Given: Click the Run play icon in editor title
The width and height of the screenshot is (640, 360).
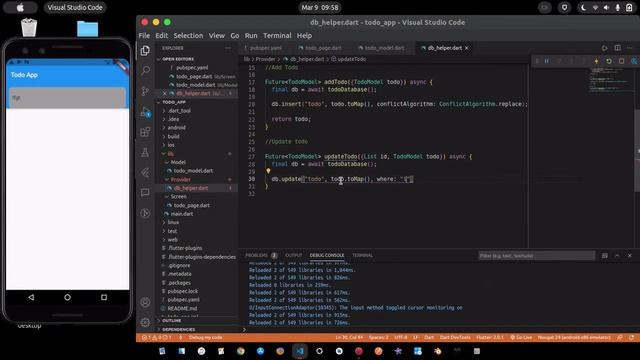Looking at the screenshot, I should click(x=604, y=48).
